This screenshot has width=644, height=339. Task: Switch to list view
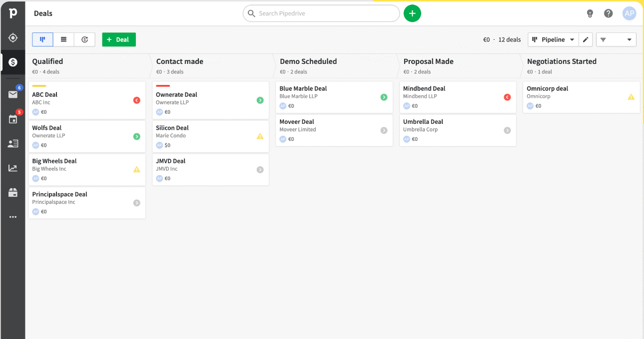tap(63, 39)
